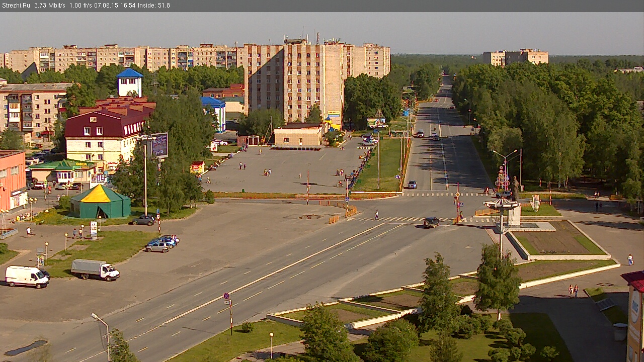The image size is (644, 362).
Task: Click the 16:54 time stamp
Action: (128, 6)
